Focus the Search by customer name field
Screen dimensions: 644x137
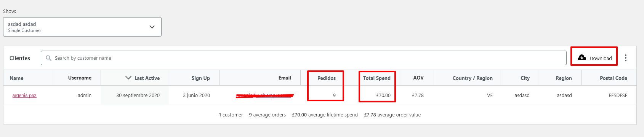(304, 58)
